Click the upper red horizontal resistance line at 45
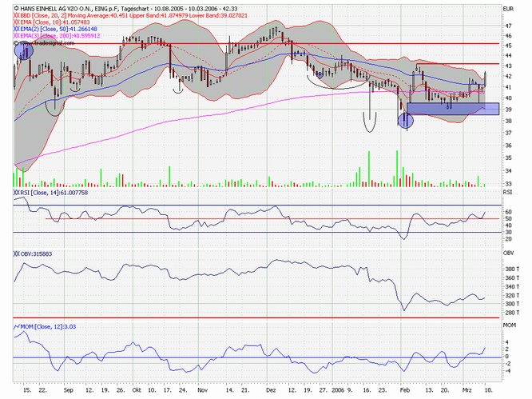The width and height of the screenshot is (532, 399). click(240, 43)
